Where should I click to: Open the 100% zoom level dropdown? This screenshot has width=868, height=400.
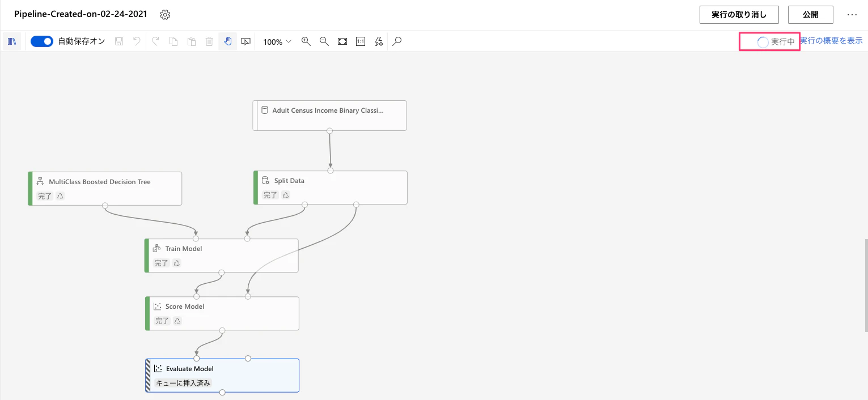[277, 42]
